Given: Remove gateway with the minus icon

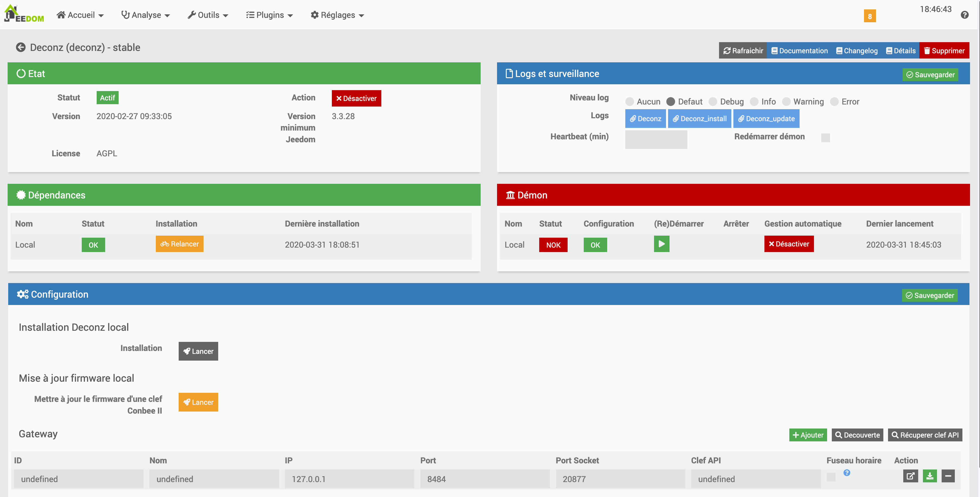Looking at the screenshot, I should (948, 476).
